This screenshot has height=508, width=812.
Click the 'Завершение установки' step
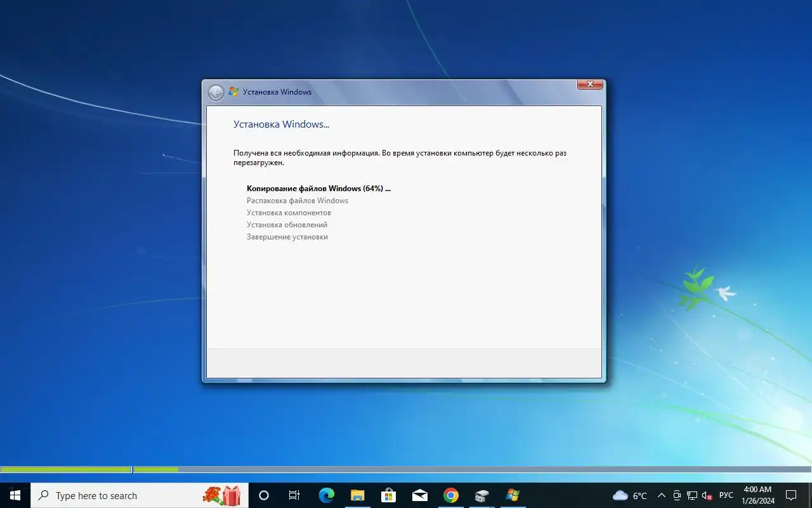pyautogui.click(x=287, y=237)
